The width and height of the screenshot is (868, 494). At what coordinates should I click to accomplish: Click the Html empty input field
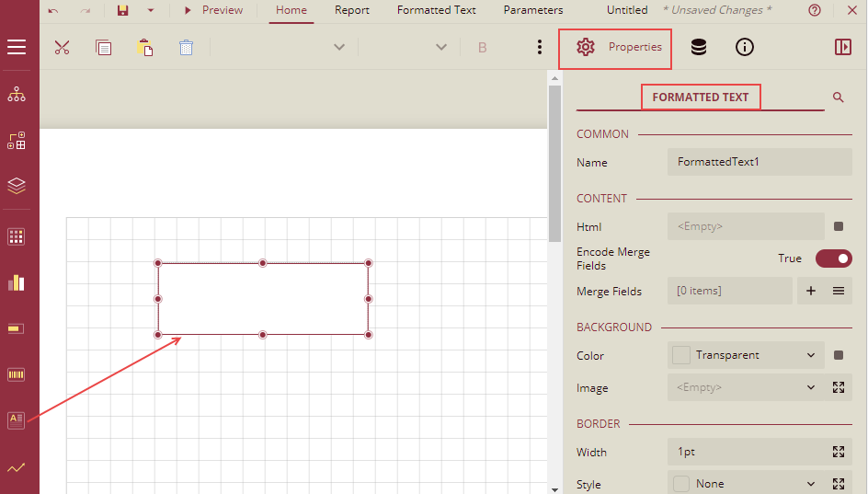pos(746,226)
